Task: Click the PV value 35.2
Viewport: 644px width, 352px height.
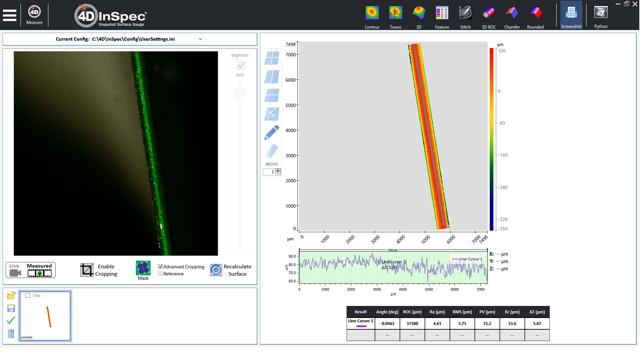Action: (x=487, y=323)
